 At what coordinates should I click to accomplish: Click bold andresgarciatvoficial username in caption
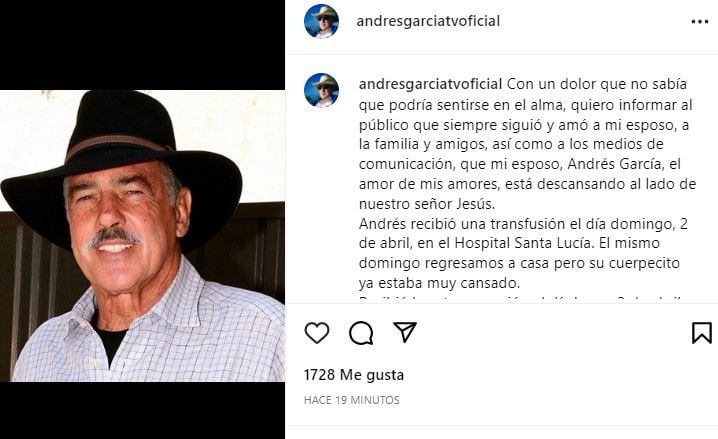(430, 84)
